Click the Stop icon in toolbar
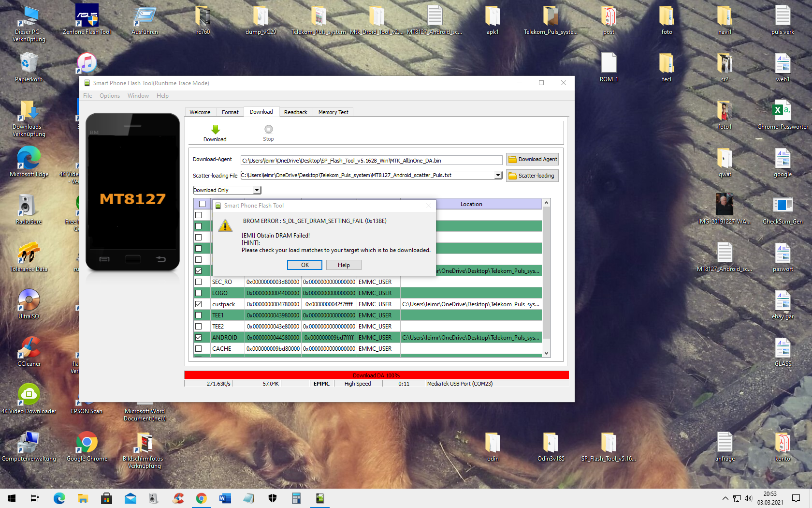Viewport: 812px width, 508px height. point(269,129)
